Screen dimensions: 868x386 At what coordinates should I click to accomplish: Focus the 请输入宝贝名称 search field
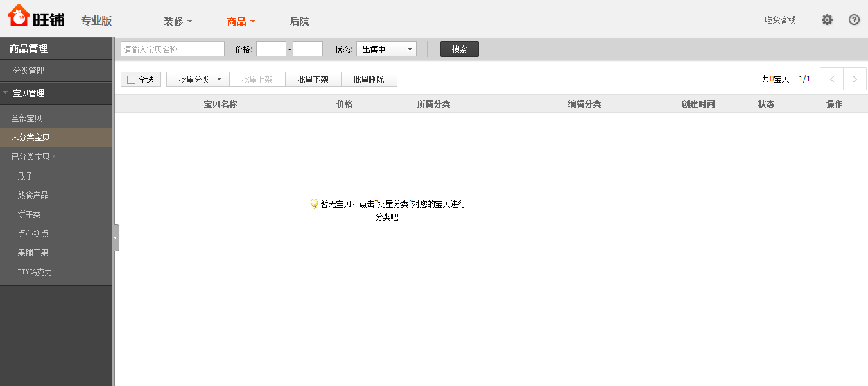click(172, 49)
